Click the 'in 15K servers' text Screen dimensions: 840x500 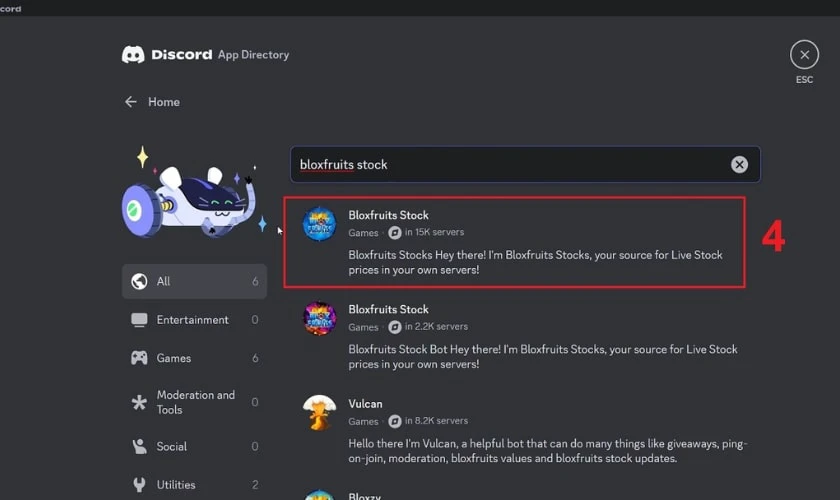(x=434, y=232)
